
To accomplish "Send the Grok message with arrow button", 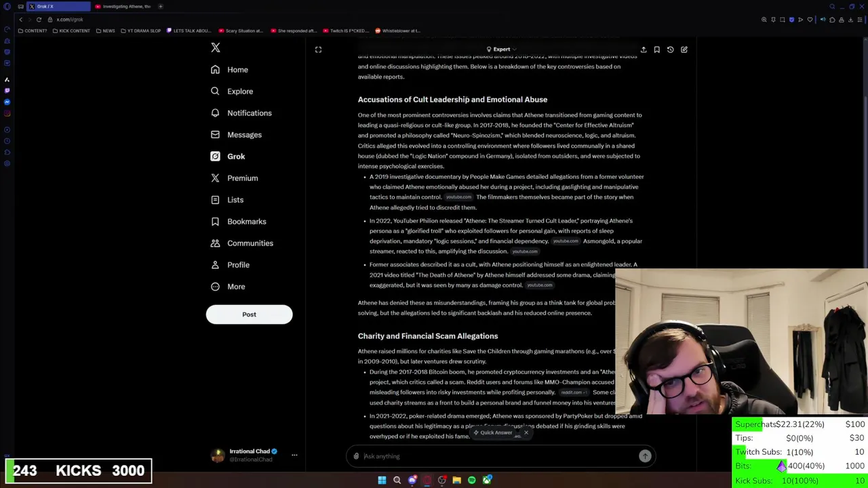I will coord(645,456).
